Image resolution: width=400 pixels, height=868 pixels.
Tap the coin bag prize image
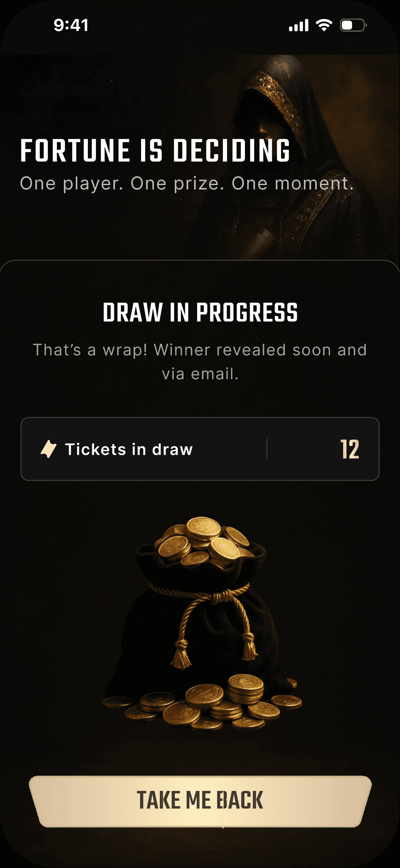click(202, 623)
